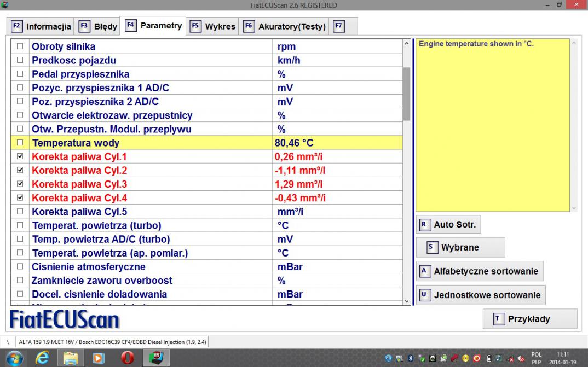
Task: Check Temperat. powietrza (turbo) checkbox
Action: 20,225
